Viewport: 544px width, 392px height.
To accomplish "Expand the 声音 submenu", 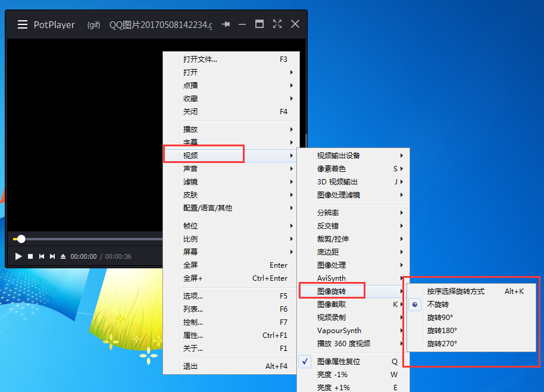I will coord(190,168).
